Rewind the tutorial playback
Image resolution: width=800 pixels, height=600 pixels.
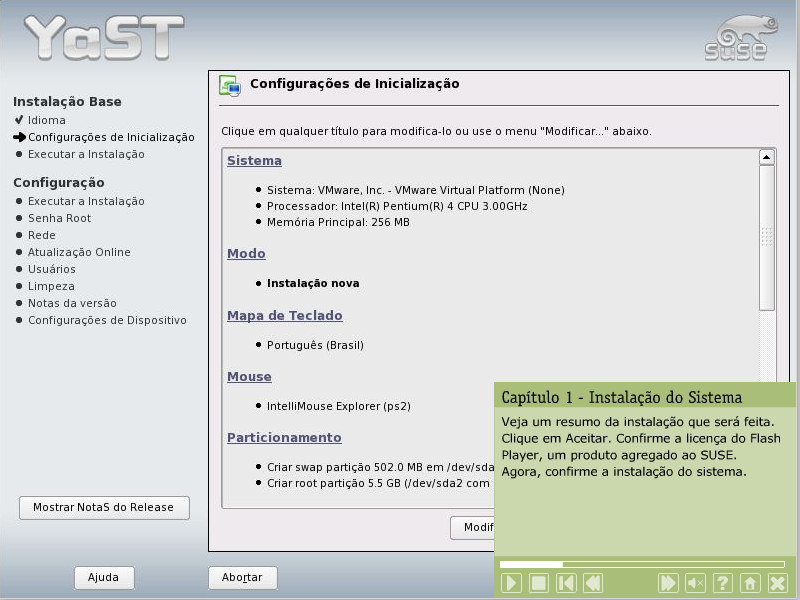[x=593, y=583]
